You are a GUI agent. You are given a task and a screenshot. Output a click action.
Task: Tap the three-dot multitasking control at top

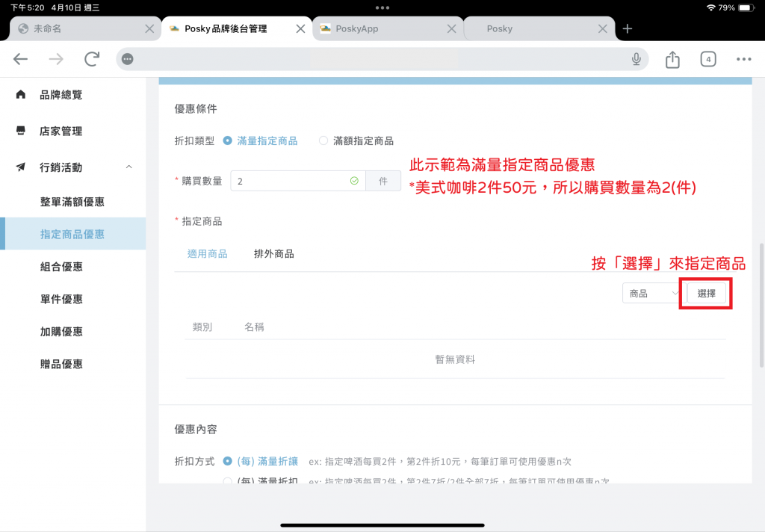(382, 7)
